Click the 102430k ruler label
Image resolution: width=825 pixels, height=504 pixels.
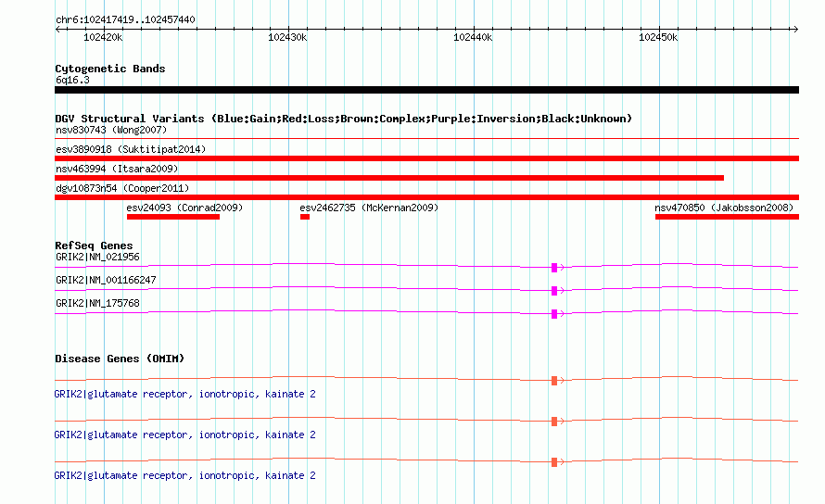pyautogui.click(x=287, y=37)
